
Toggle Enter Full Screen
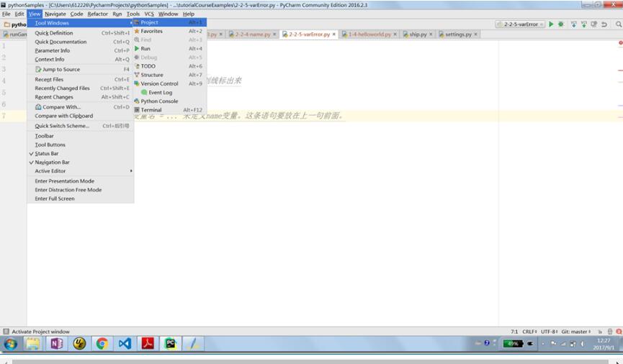coord(81,199)
